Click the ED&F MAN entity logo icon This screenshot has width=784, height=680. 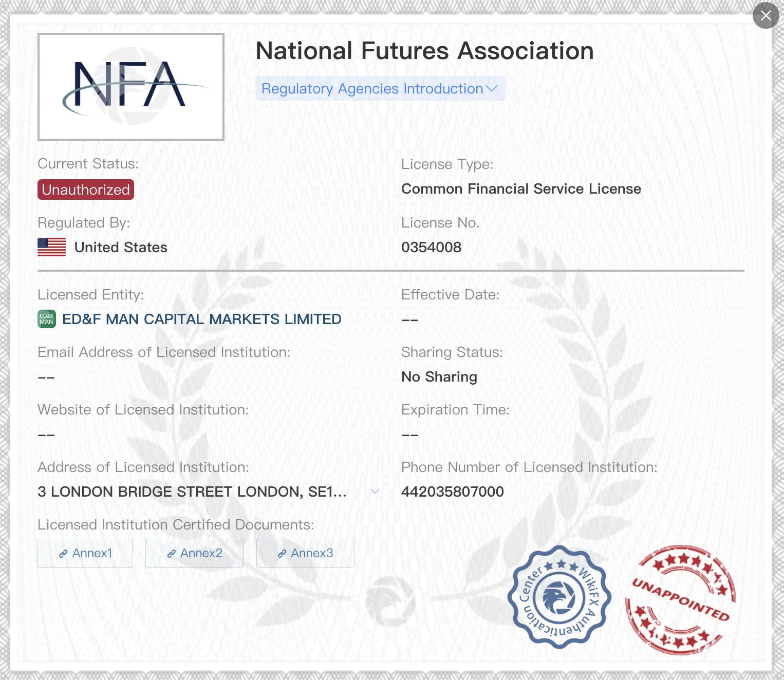(x=47, y=319)
